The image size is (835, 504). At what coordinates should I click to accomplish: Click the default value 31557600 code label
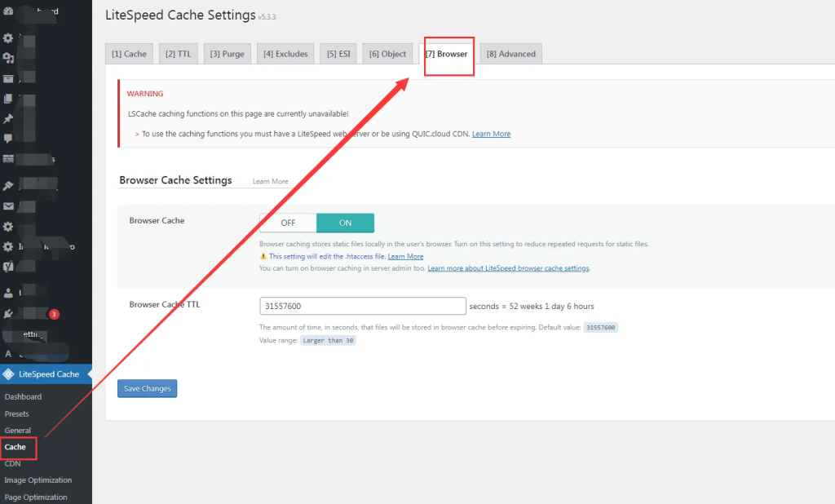coord(601,328)
